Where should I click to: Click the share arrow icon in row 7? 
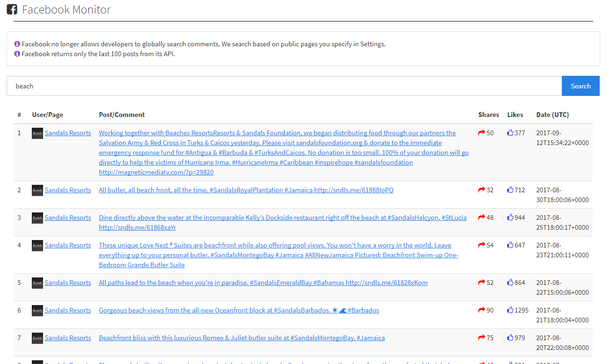[481, 338]
